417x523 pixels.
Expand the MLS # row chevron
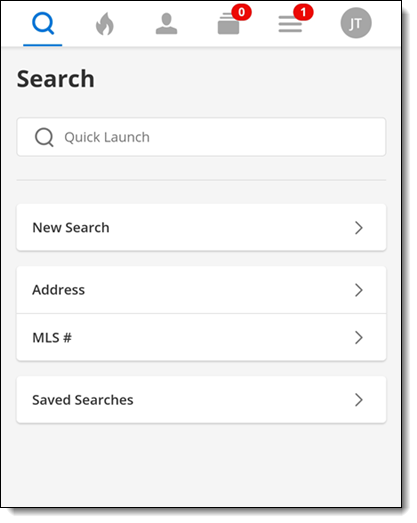359,338
